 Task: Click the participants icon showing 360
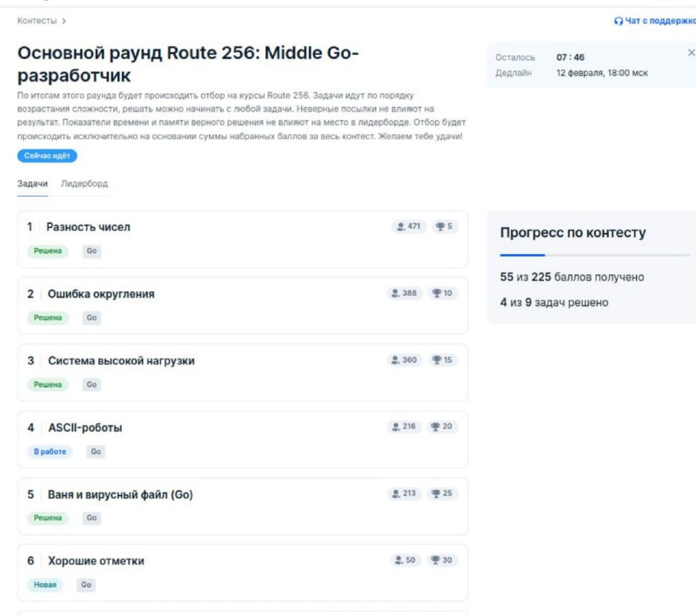395,360
